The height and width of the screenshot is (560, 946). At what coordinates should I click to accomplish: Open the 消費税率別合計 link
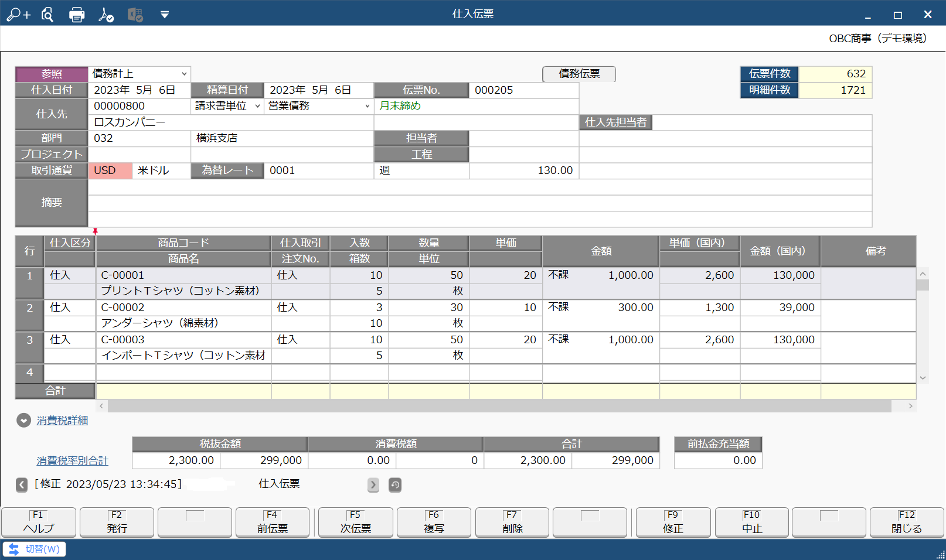tap(73, 461)
